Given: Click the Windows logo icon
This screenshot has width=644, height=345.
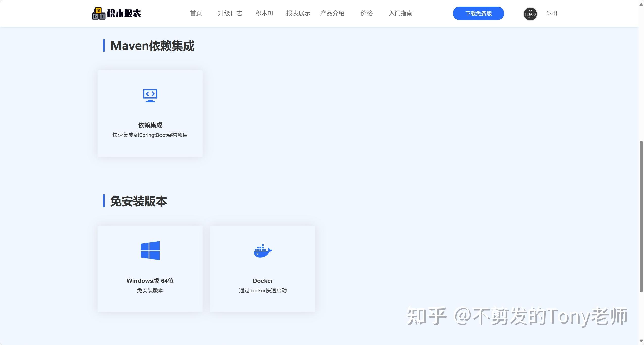Looking at the screenshot, I should 150,250.
